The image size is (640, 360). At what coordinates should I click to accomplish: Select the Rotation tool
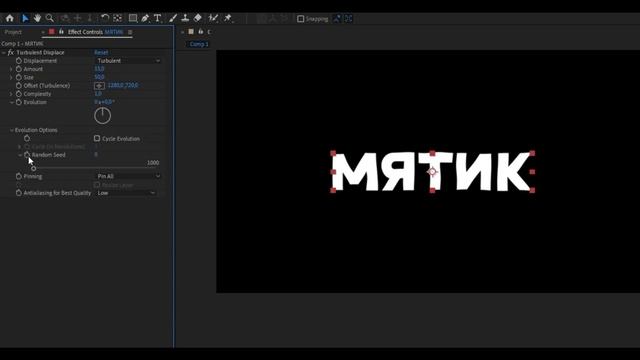105,18
